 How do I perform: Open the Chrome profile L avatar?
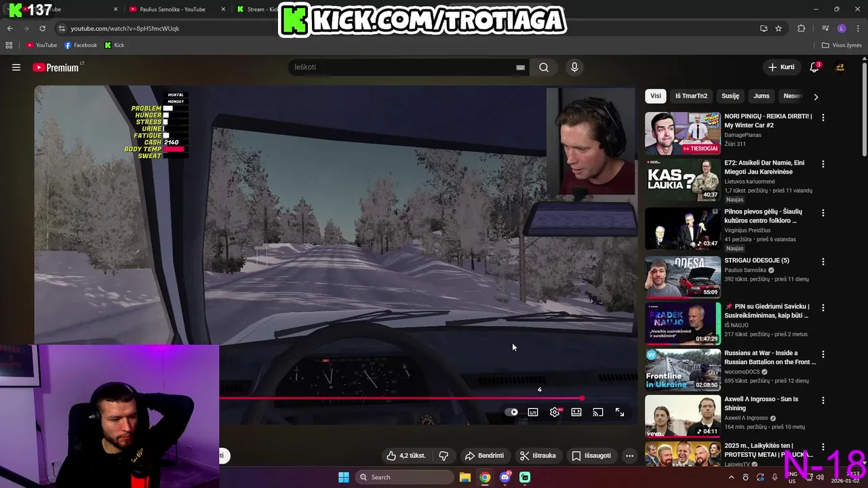(x=842, y=28)
